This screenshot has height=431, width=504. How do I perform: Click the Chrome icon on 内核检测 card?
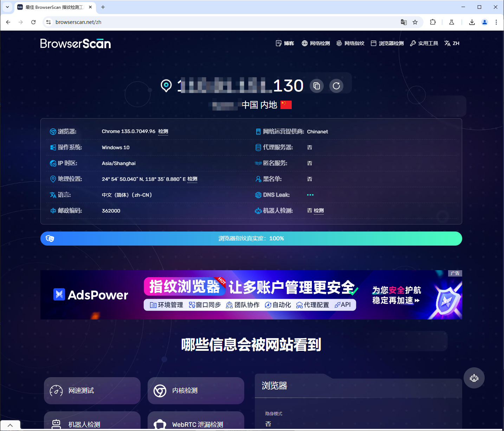(160, 391)
